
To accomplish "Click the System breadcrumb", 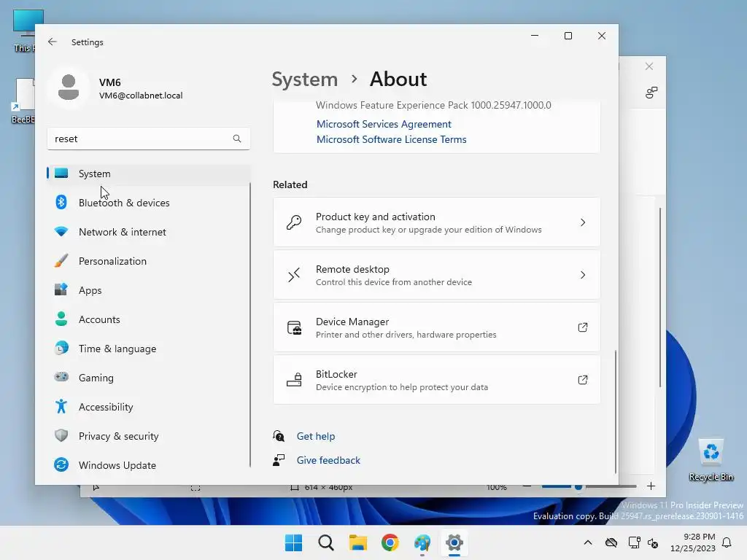I will pos(304,79).
